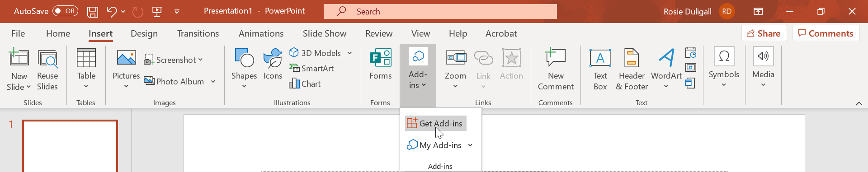Open the Transitions tab
The image size is (868, 172).
pyautogui.click(x=198, y=33)
